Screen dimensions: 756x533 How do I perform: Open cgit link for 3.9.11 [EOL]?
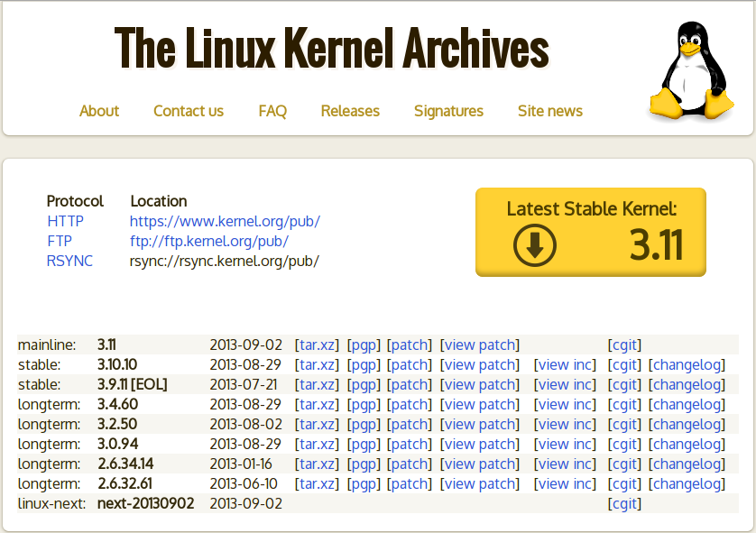624,384
